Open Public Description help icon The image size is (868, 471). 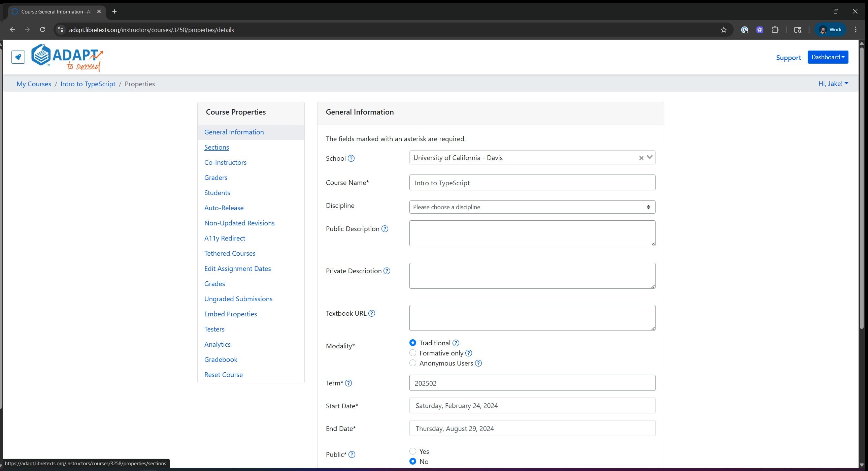[x=385, y=229]
